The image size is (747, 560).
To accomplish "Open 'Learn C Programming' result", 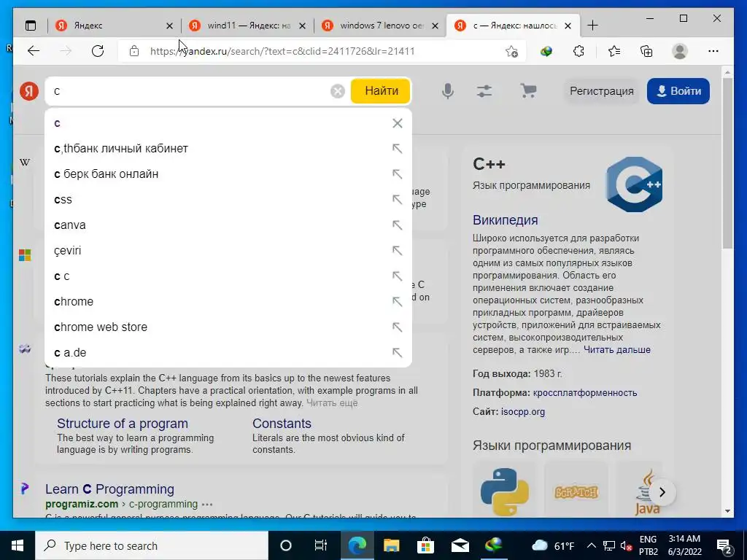I will tap(109, 489).
